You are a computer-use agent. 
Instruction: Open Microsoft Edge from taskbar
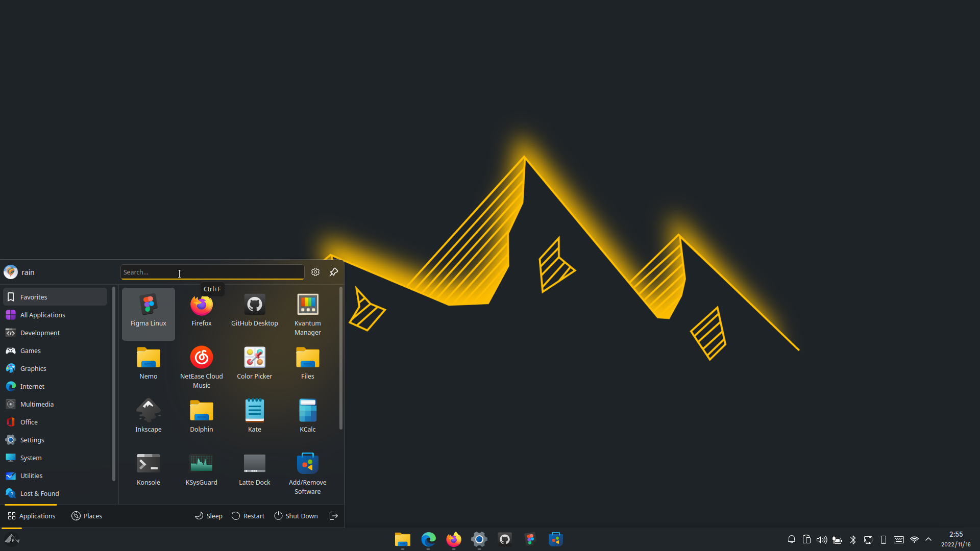click(x=428, y=539)
